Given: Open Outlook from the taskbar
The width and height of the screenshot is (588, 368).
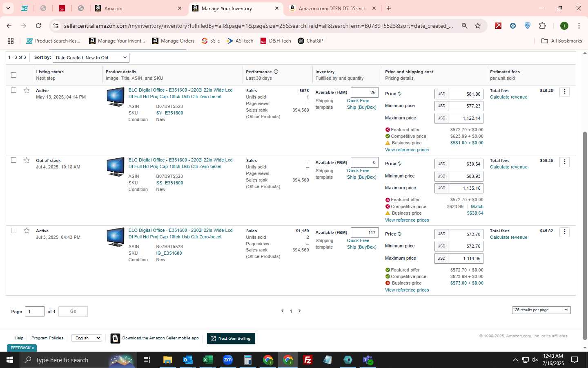Looking at the screenshot, I should (x=187, y=360).
